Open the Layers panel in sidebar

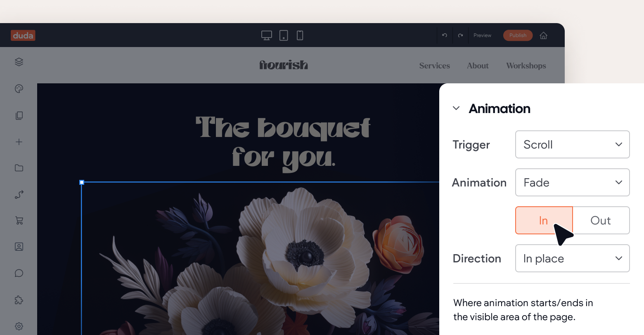(19, 62)
